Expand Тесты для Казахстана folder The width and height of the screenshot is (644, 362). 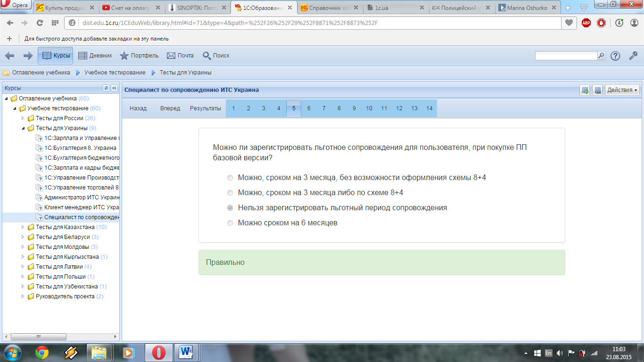coord(24,227)
